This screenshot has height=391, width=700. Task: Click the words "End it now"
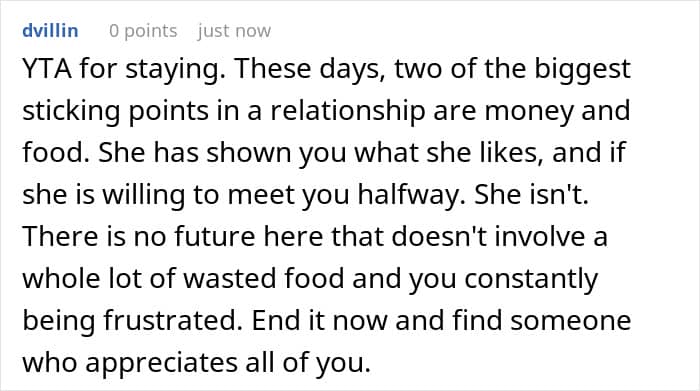(319, 320)
